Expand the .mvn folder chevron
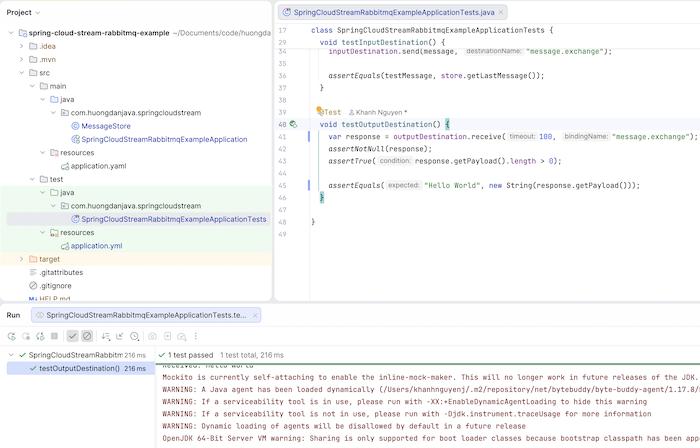The width and height of the screenshot is (700, 448). (x=21, y=59)
